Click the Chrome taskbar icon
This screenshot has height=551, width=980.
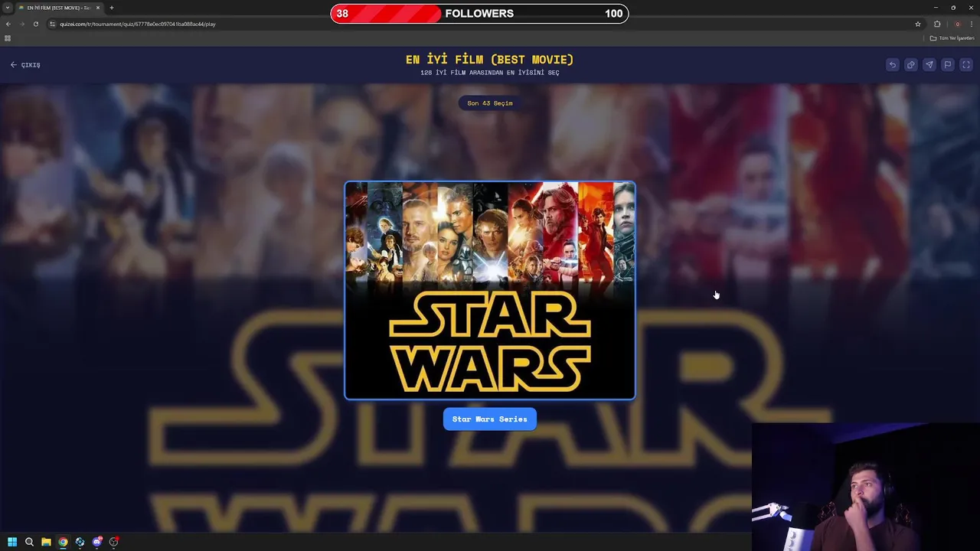(63, 542)
